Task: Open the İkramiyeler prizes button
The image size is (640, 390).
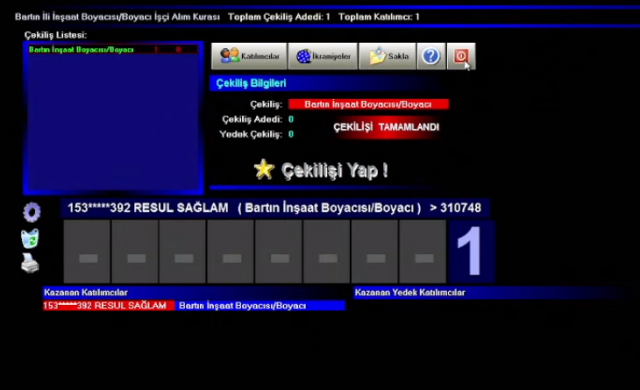Action: [322, 56]
